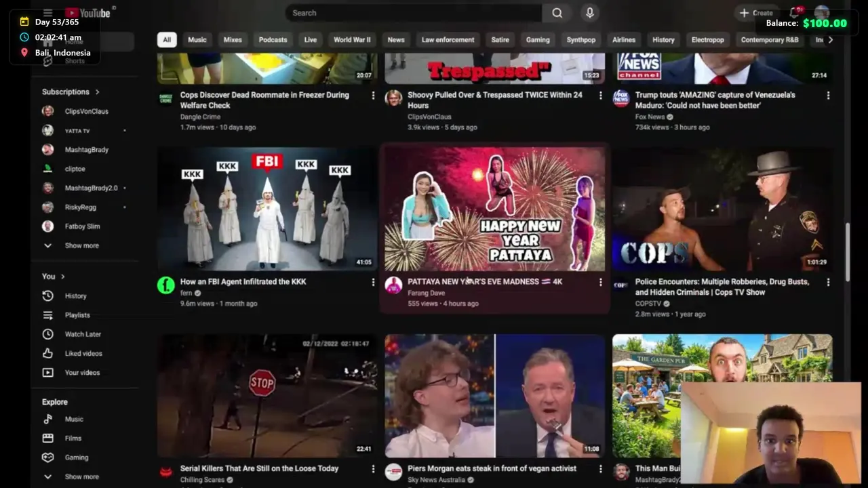Open options for FBI Agent KKK video
The width and height of the screenshot is (868, 488).
point(372,282)
